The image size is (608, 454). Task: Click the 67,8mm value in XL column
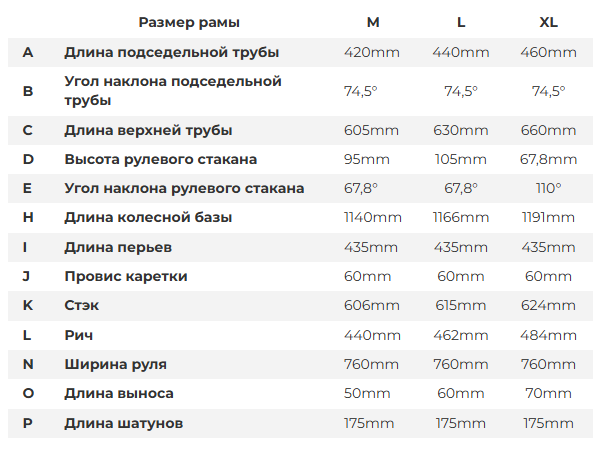(548, 159)
